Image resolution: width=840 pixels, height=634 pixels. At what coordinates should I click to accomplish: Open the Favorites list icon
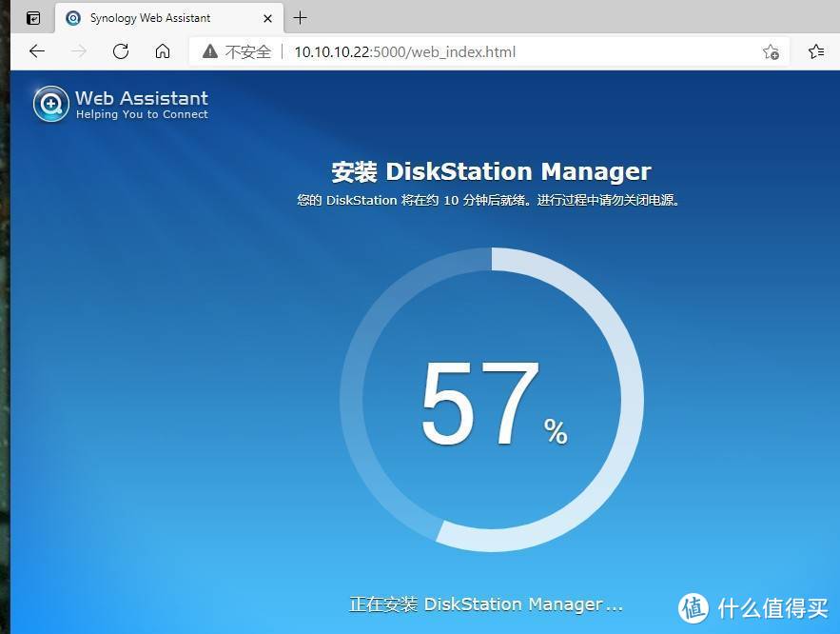[x=815, y=51]
